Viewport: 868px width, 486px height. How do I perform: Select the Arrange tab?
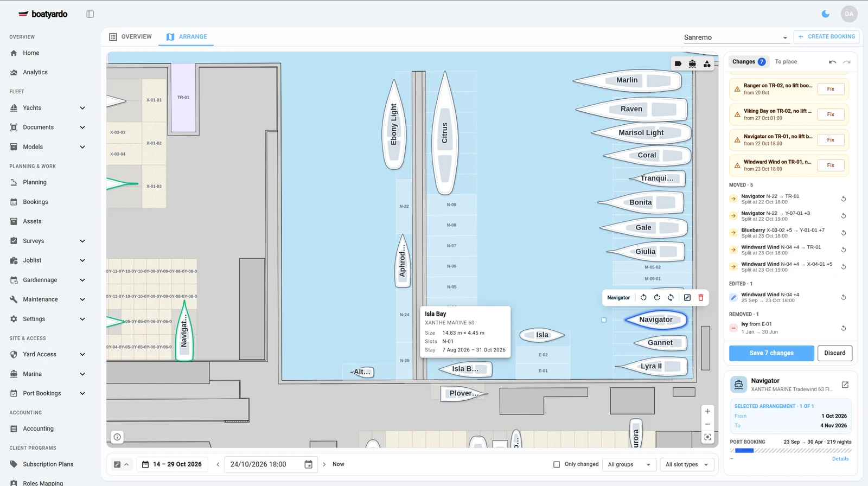(x=186, y=37)
